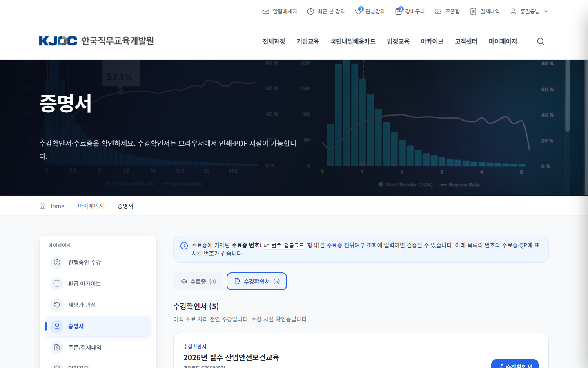Open the 알림메세지 envelope icon
The height and width of the screenshot is (368, 588).
(x=266, y=11)
